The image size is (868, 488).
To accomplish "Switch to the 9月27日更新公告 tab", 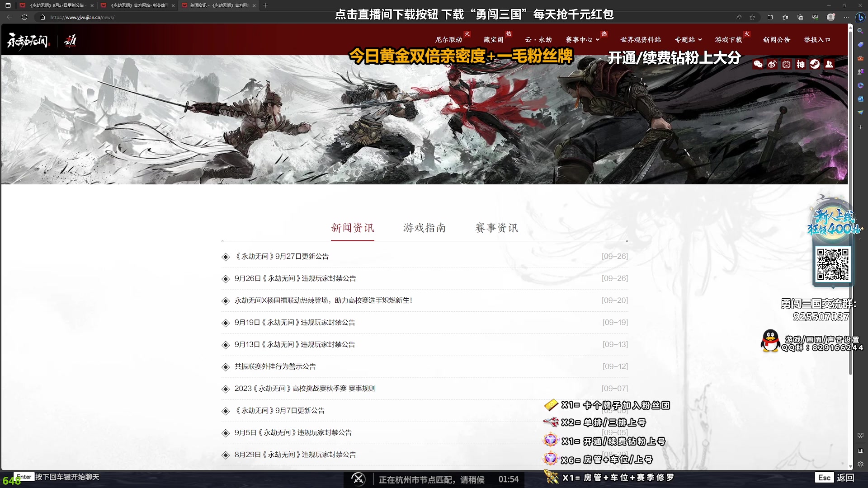I will pos(57,5).
